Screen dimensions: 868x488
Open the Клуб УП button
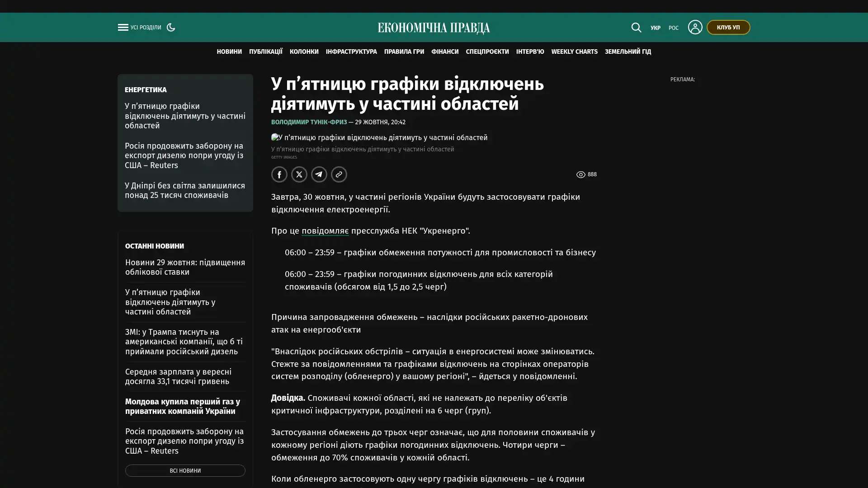[728, 28]
